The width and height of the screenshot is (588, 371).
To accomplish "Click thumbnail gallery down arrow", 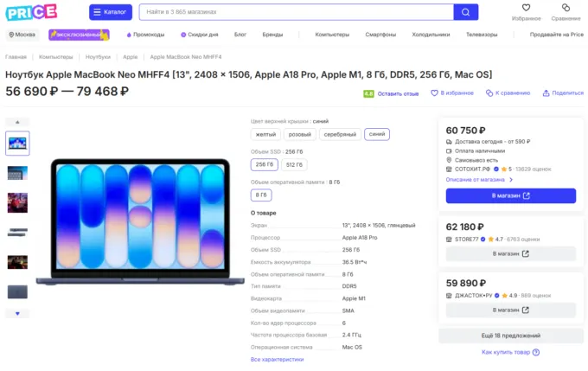I will click(x=17, y=313).
